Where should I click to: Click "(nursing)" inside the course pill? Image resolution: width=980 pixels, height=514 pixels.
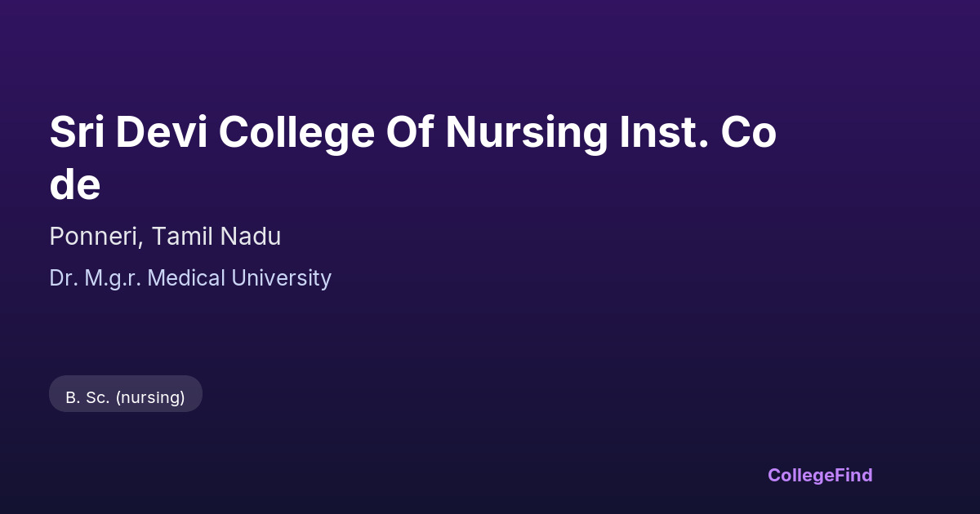click(x=150, y=397)
